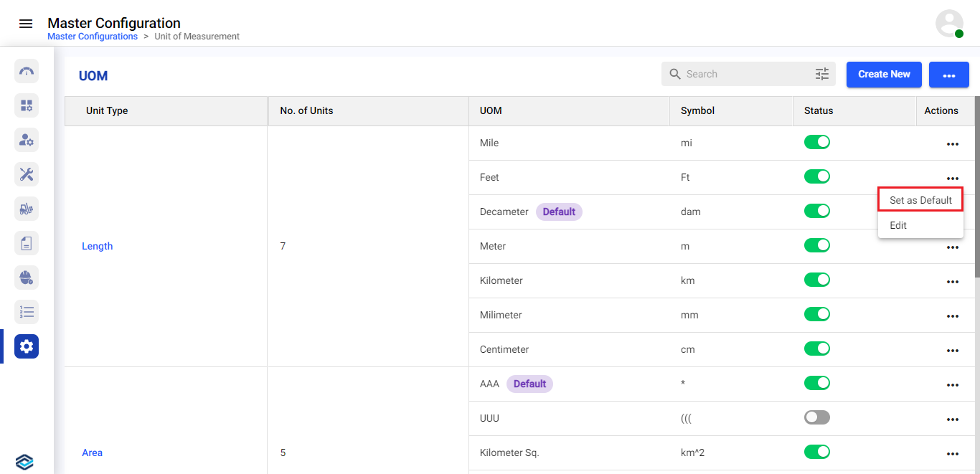Click the user profile avatar
The width and height of the screenshot is (980, 474).
pos(949,24)
